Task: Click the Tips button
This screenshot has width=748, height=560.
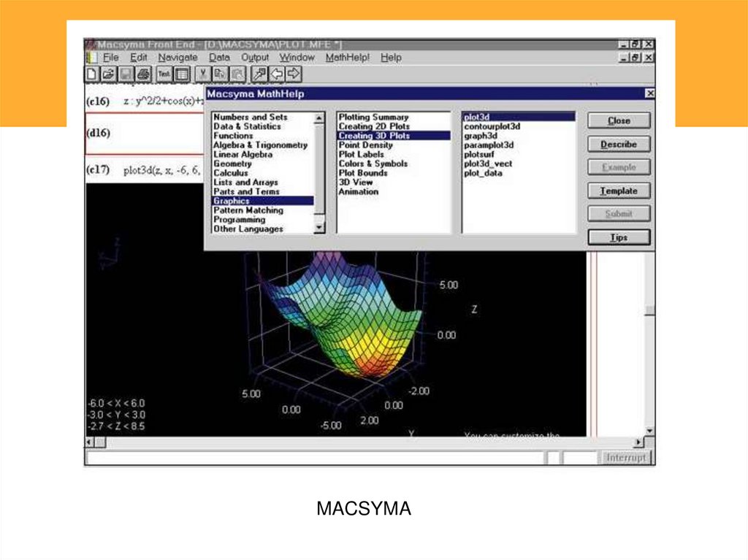Action: coord(619,237)
